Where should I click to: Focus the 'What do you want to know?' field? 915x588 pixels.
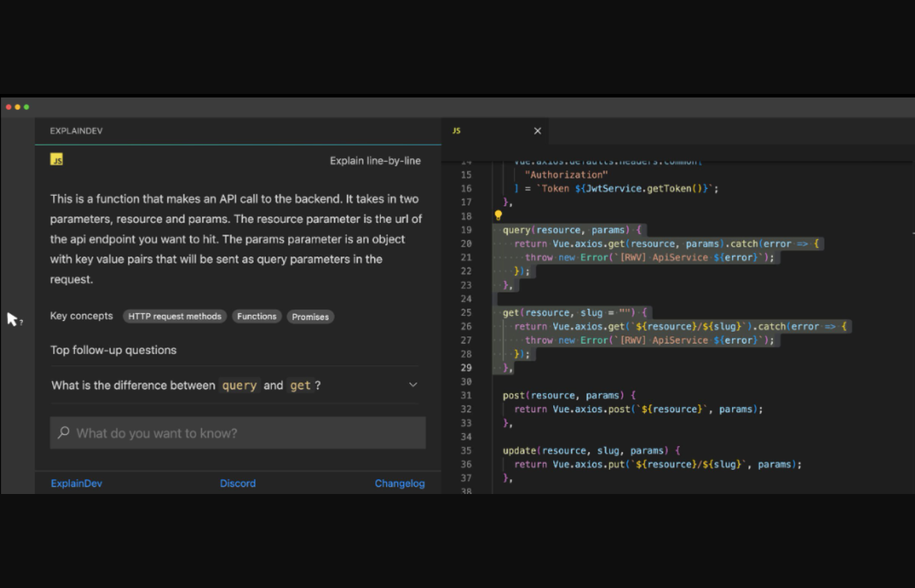(247, 433)
